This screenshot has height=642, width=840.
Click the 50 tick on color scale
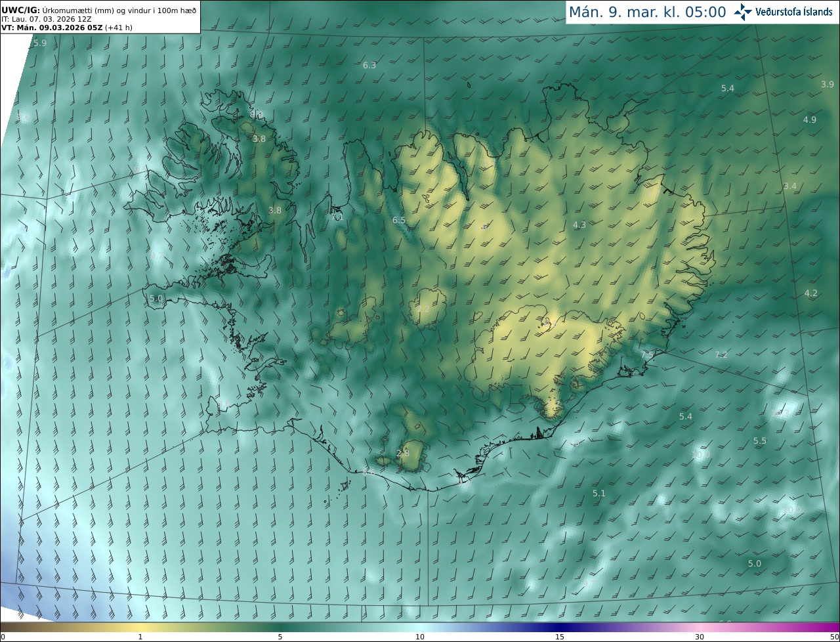pyautogui.click(x=834, y=637)
